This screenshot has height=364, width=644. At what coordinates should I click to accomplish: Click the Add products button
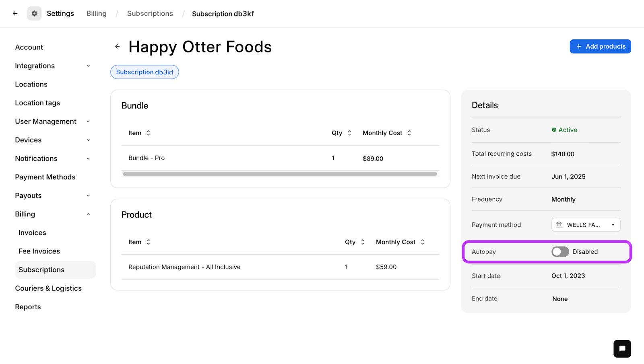point(600,46)
